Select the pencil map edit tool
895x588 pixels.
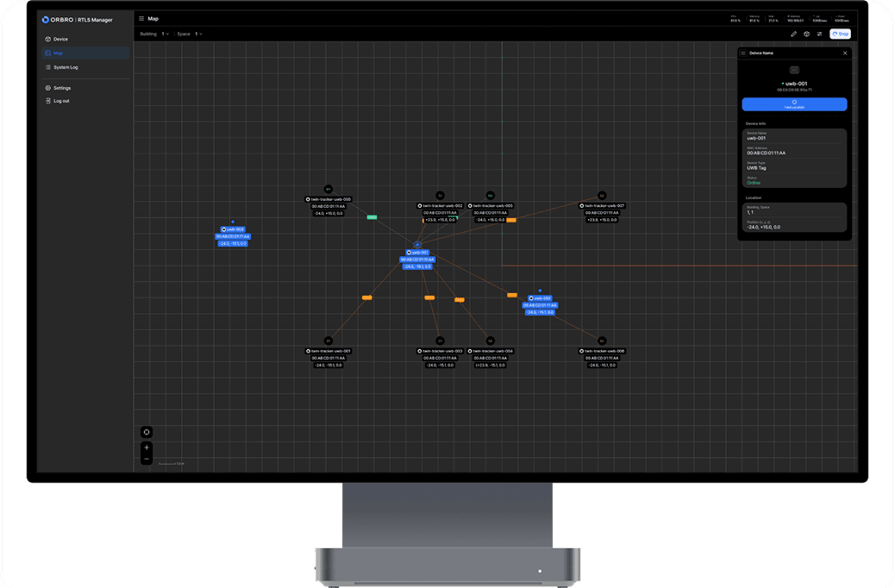point(794,34)
